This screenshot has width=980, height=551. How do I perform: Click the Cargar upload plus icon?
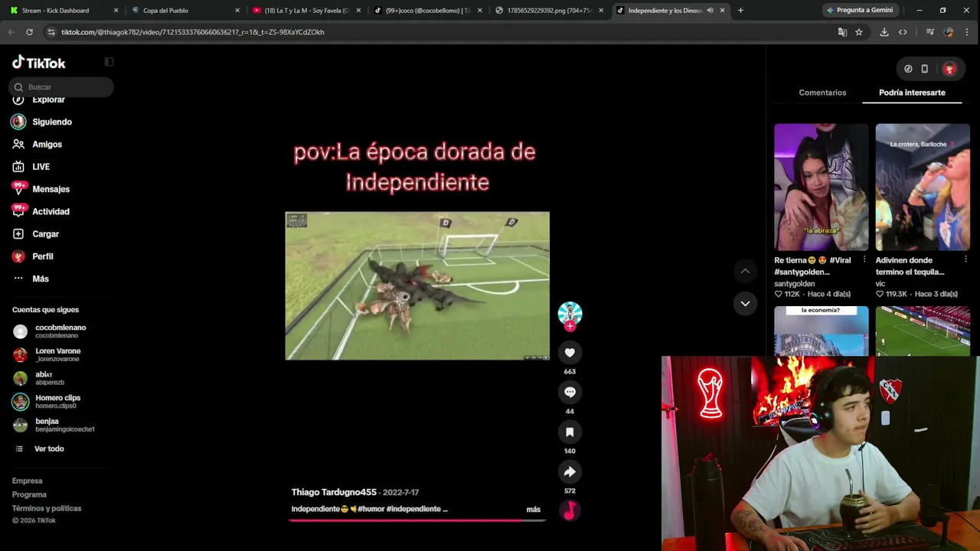click(x=18, y=233)
